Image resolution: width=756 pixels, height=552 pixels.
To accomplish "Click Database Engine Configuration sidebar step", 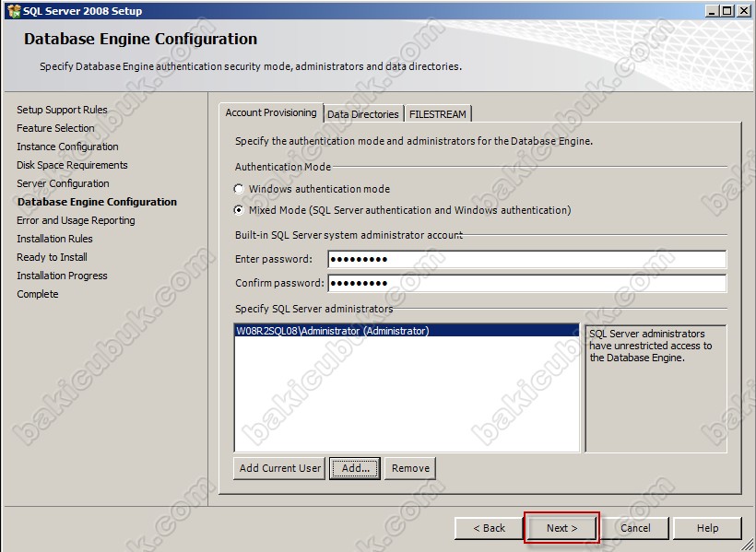I will pos(97,202).
